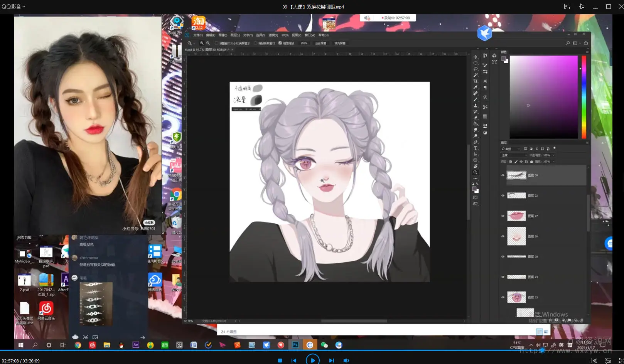
Task: Click the 适合屏幕 Fit Screen button
Action: (320, 43)
